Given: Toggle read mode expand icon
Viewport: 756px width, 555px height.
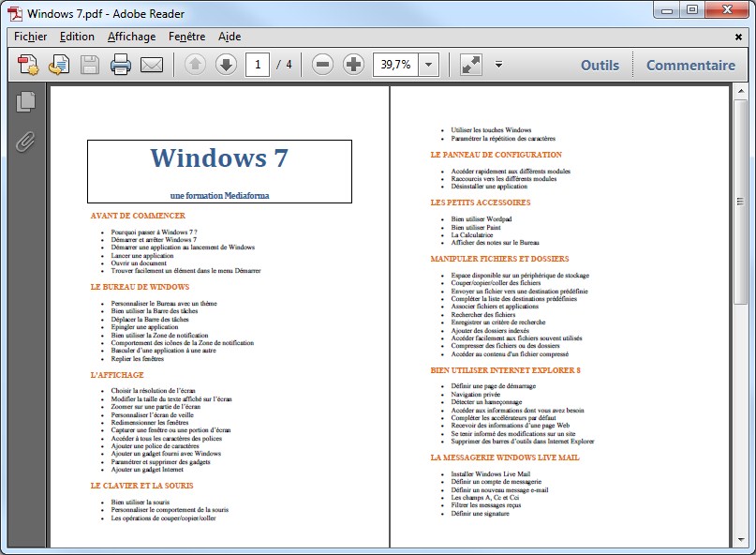Looking at the screenshot, I should tap(470, 65).
